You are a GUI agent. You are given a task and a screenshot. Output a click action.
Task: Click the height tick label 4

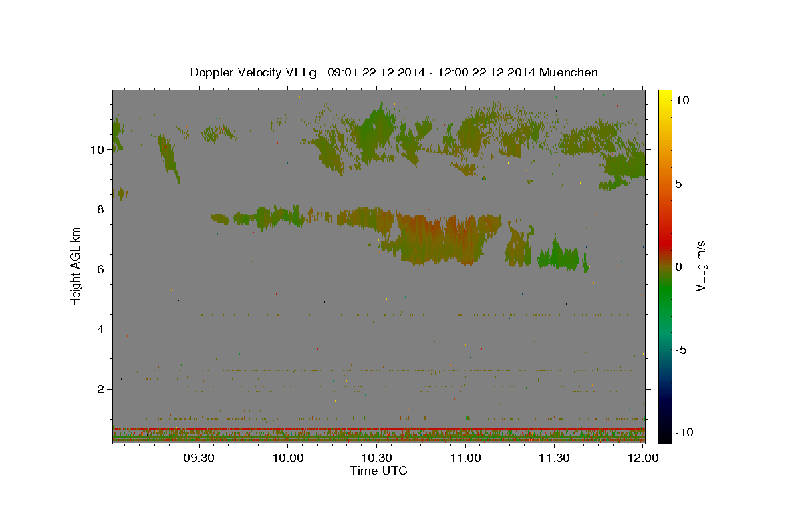point(102,329)
